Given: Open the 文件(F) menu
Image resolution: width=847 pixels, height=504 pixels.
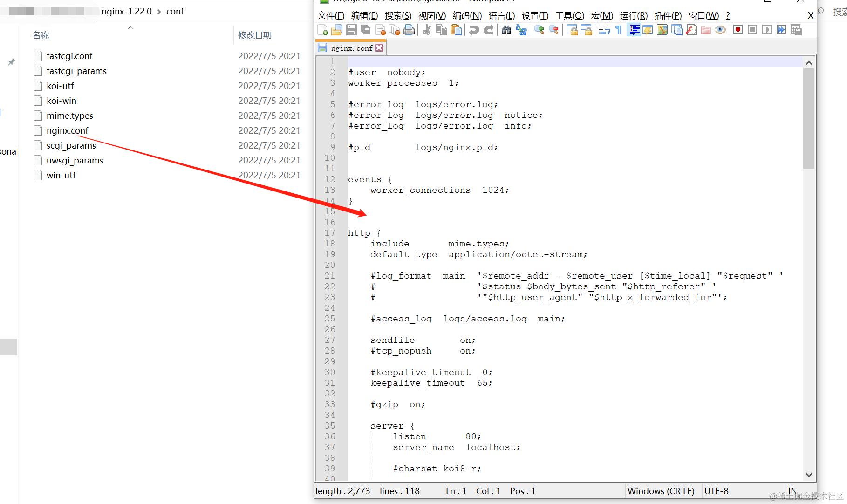Looking at the screenshot, I should [331, 16].
